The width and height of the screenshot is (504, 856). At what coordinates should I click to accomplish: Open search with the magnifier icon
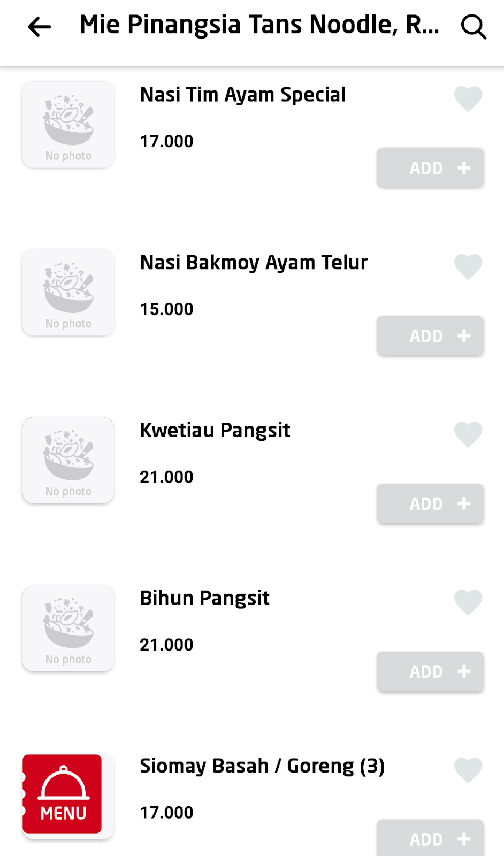tap(474, 26)
